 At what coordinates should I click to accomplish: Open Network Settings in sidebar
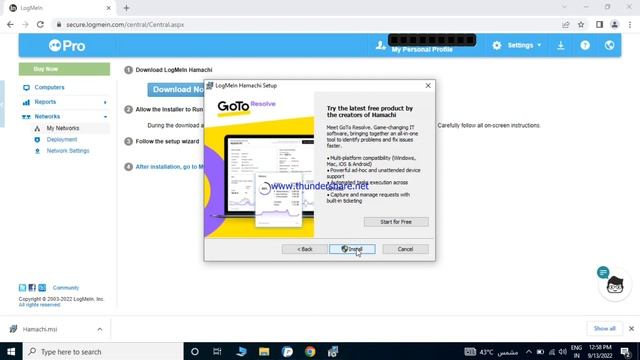click(68, 151)
